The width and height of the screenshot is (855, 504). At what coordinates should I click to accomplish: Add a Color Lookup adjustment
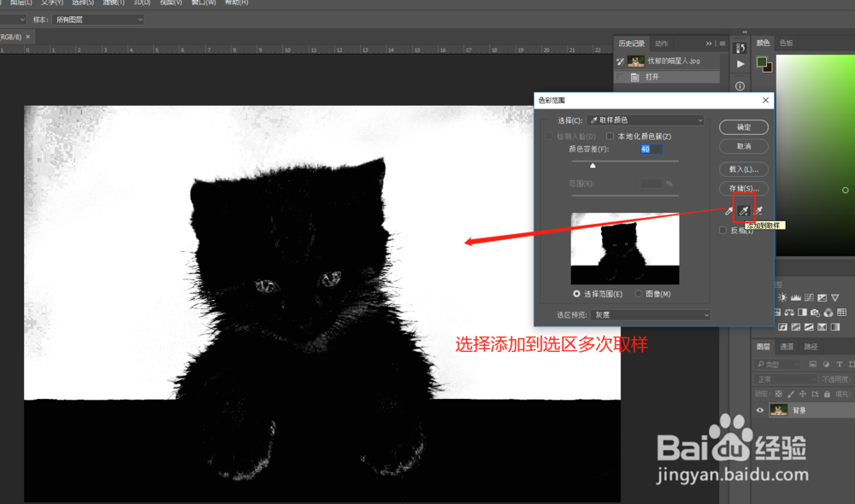click(842, 312)
